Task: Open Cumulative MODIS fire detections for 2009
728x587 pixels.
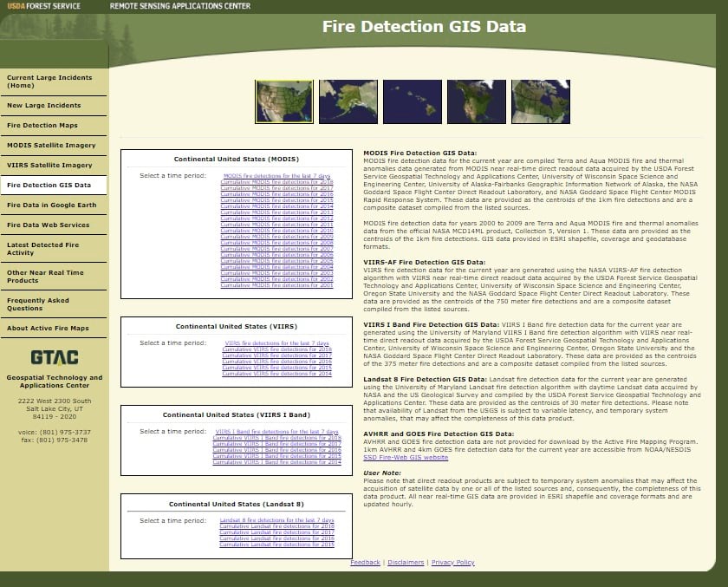Action: (x=276, y=237)
